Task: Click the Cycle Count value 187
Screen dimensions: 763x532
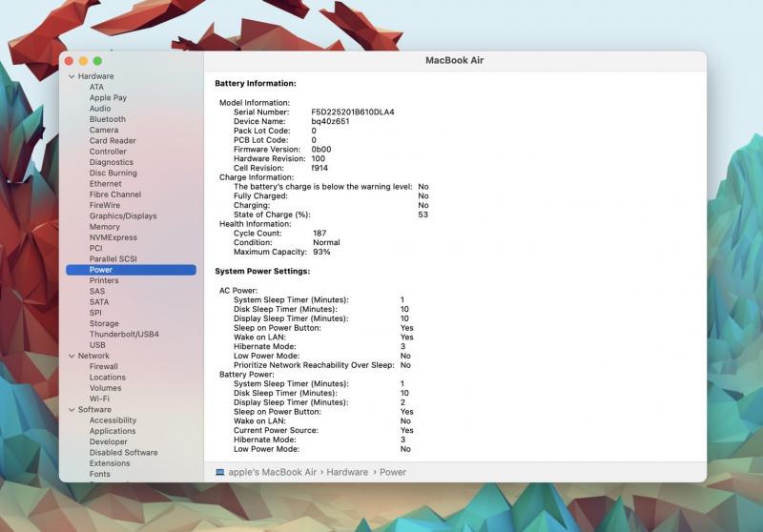Action: coord(320,233)
